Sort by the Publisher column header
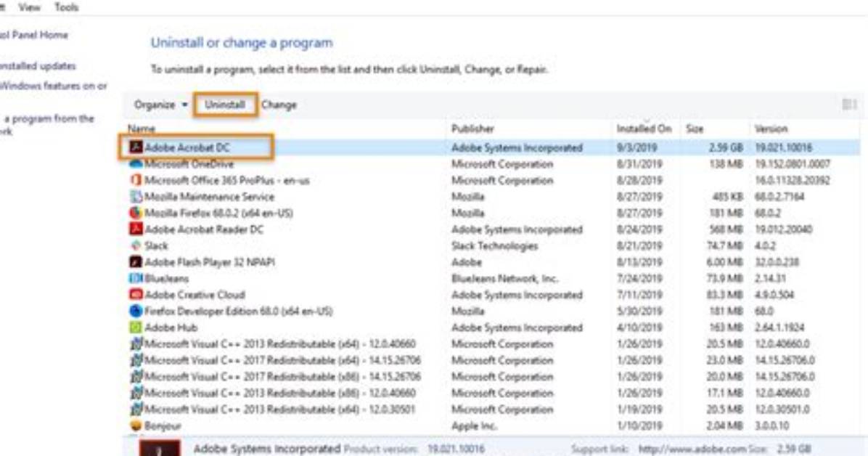The height and width of the screenshot is (456, 868). [472, 129]
